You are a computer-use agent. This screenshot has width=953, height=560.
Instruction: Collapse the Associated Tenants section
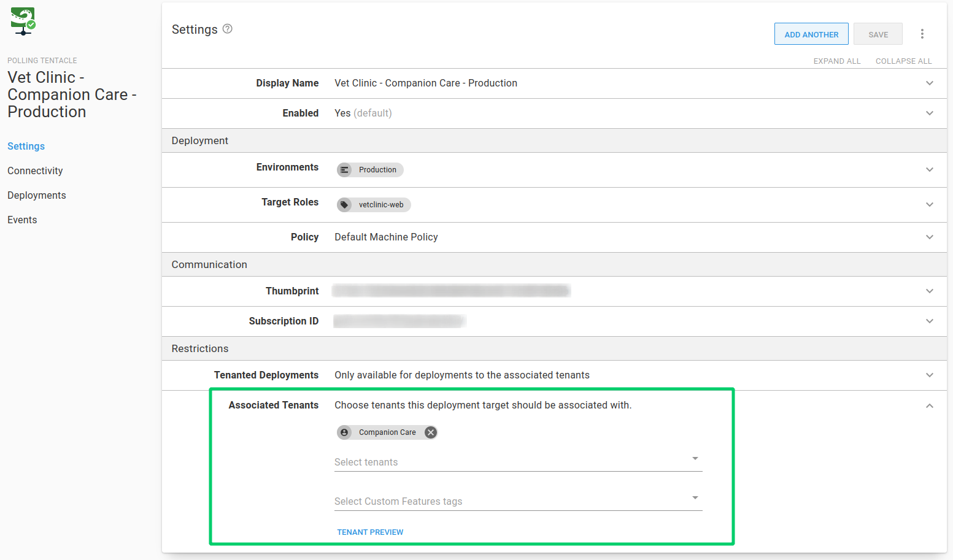(929, 405)
